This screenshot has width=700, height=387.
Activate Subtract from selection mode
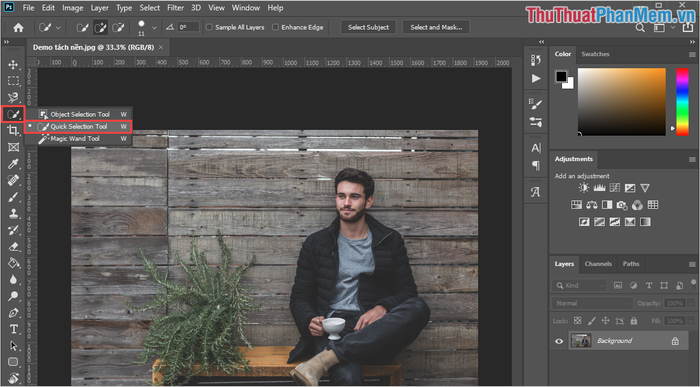[118, 28]
